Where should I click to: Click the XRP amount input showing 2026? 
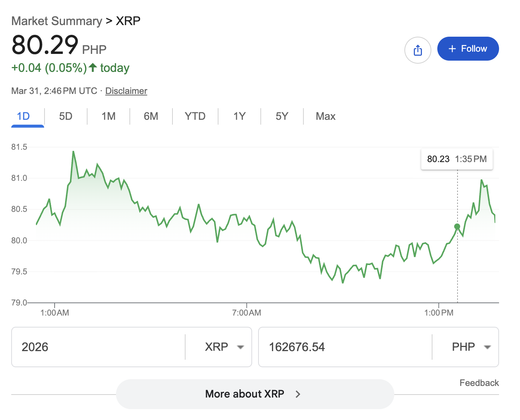97,347
